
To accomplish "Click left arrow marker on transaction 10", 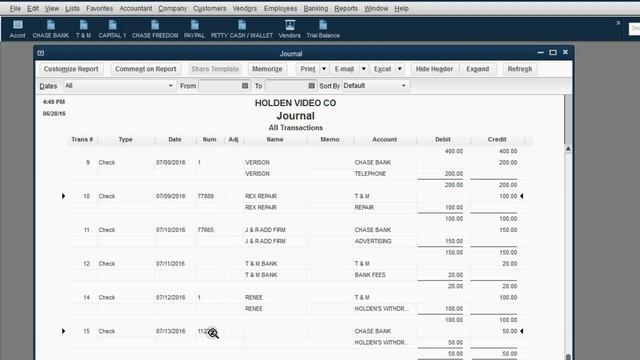I will [63, 196].
